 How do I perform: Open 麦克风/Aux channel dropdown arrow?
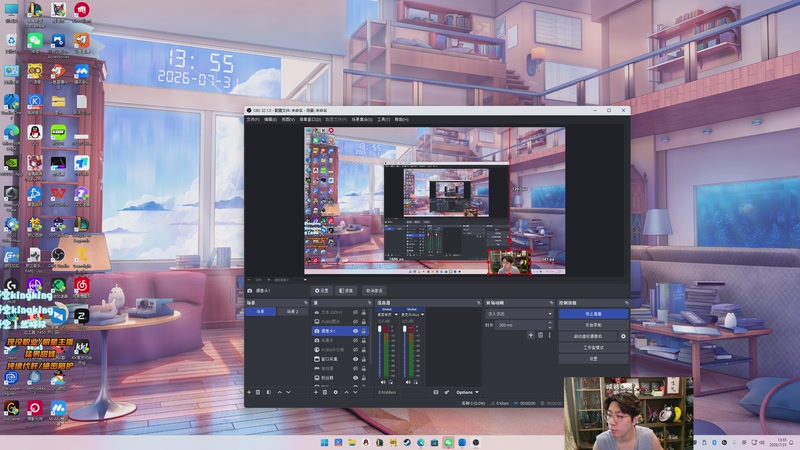[x=422, y=314]
